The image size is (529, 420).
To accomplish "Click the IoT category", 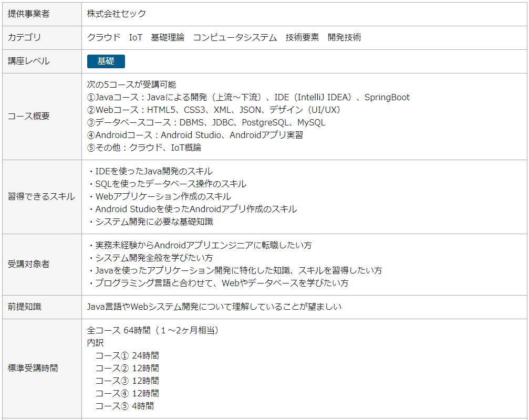I will [x=136, y=37].
